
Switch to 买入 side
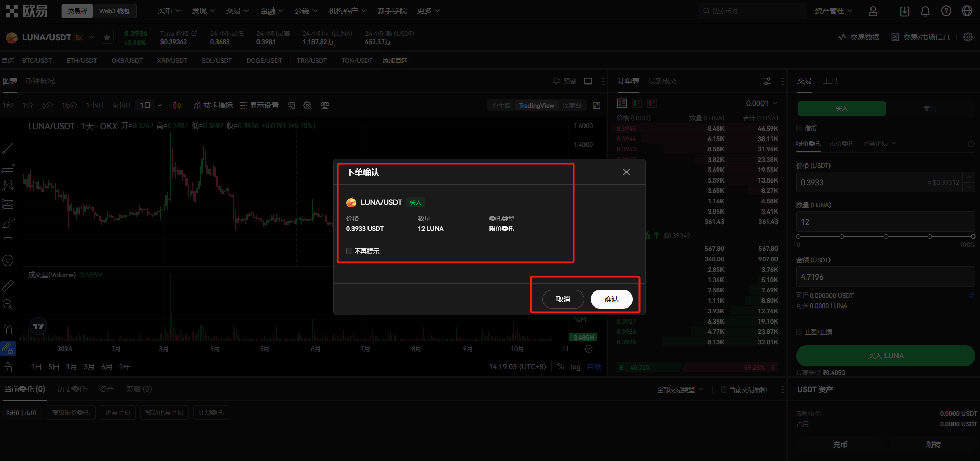coord(841,108)
